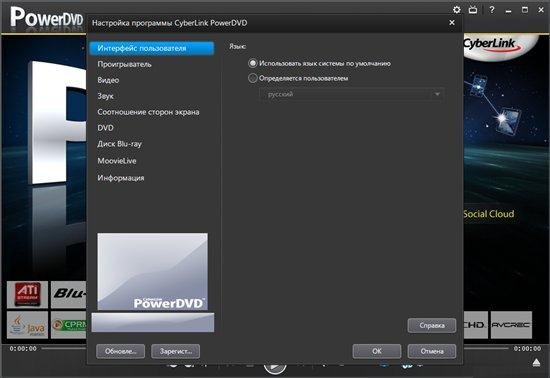550x378 pixels.
Task: Click the dialog title Настройка программы CyberLink PowerDVD
Action: click(169, 23)
